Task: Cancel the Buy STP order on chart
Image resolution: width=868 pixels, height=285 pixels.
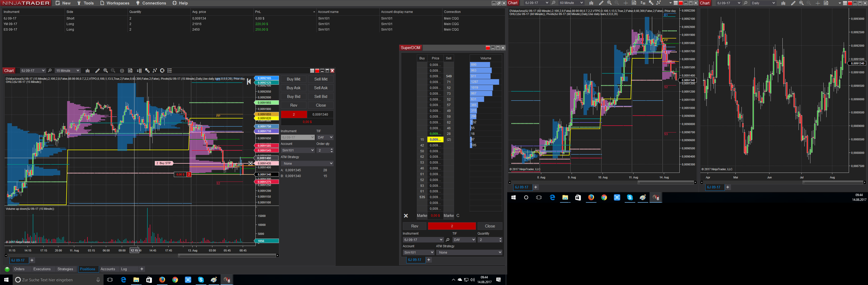Action: [x=250, y=163]
